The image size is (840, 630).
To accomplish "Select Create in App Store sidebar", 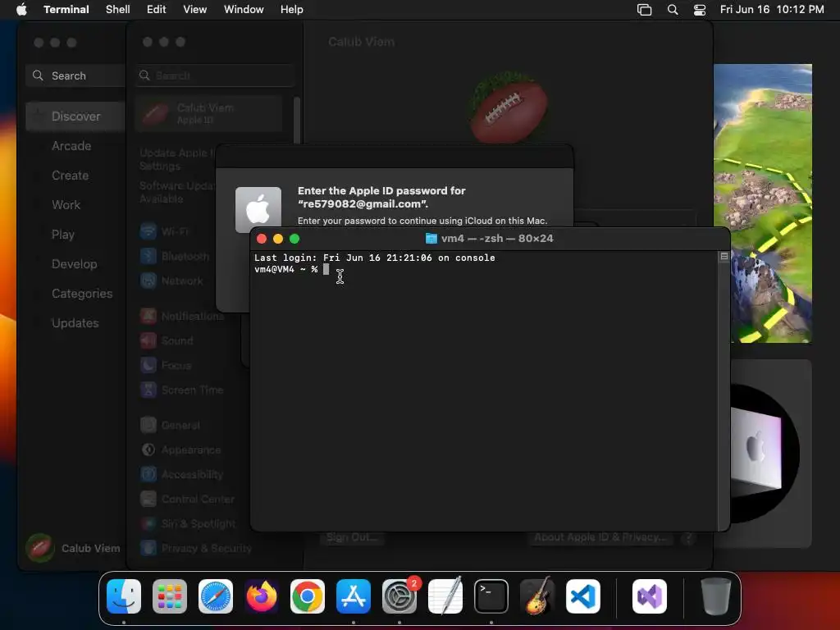I will click(x=71, y=176).
